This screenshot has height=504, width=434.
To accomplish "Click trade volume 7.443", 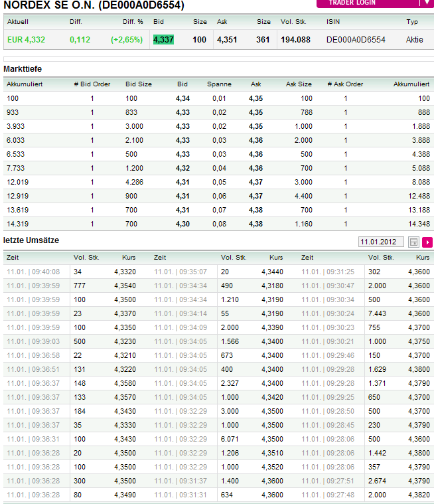I will (377, 313).
